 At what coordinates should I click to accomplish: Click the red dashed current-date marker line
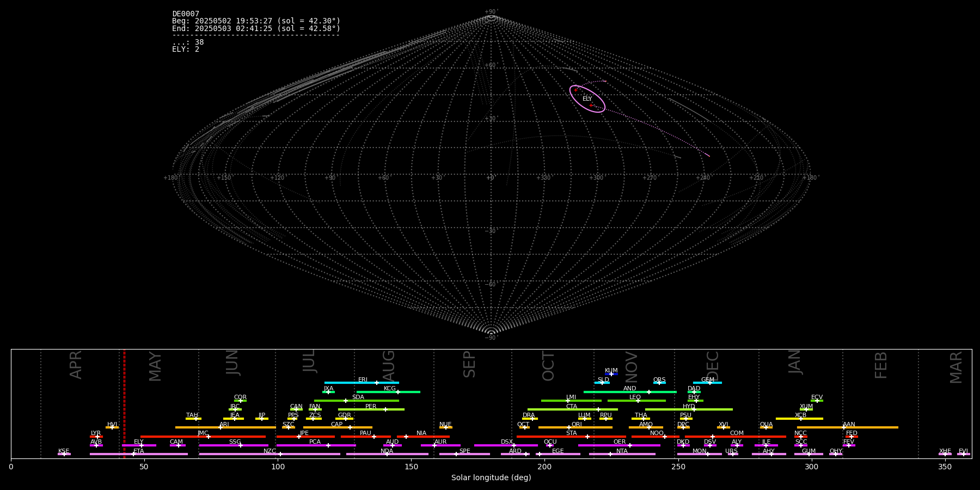124,403
